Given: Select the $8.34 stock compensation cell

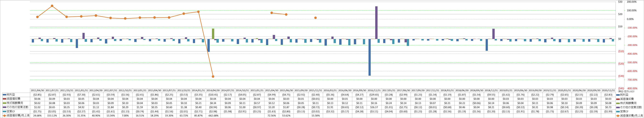Looking at the screenshot, I should pos(213,103).
